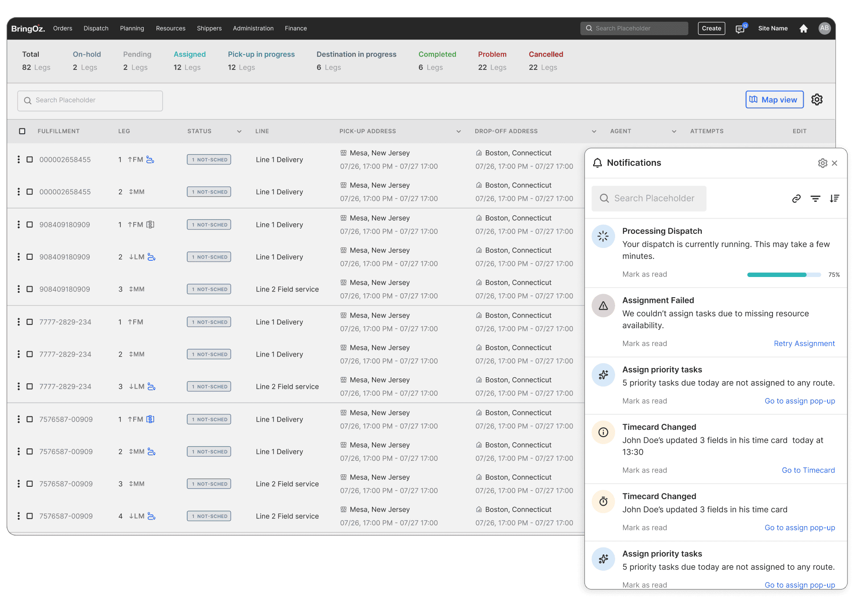
Task: Click the Processing Dispatch spinner icon
Action: (x=603, y=236)
